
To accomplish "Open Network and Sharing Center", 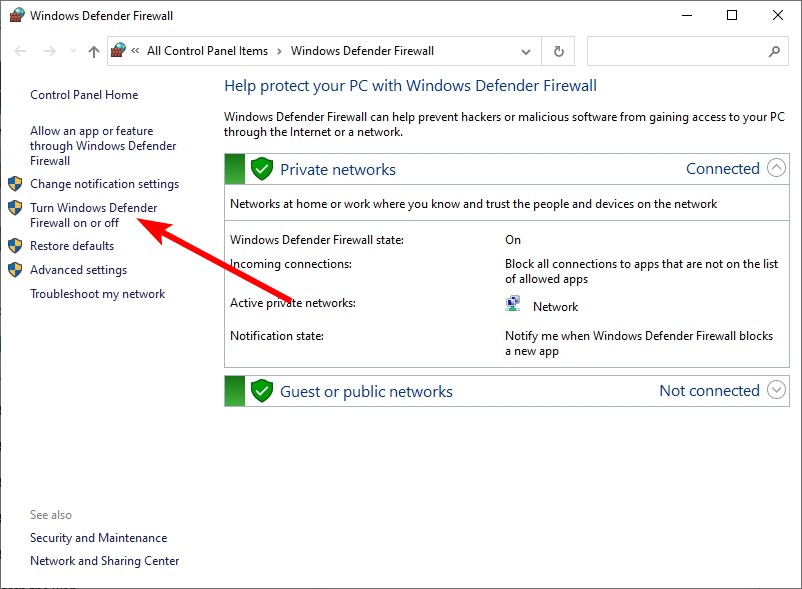I will tap(104, 561).
